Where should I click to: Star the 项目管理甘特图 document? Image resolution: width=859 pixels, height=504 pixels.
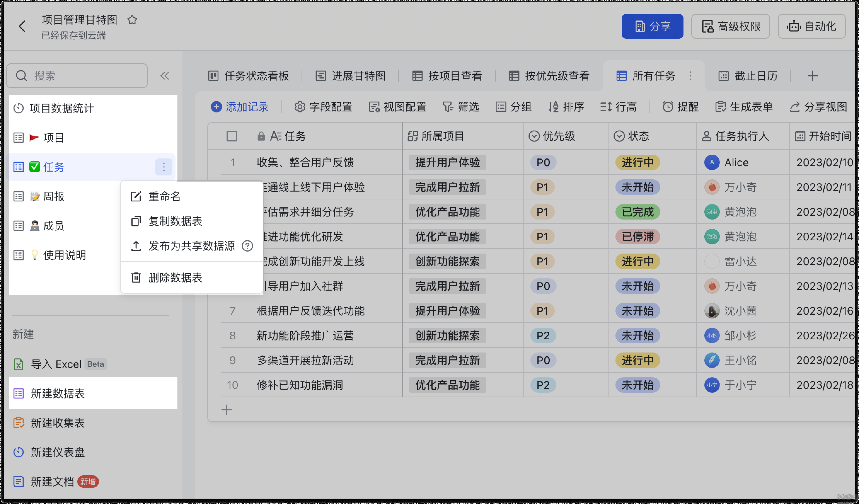132,20
